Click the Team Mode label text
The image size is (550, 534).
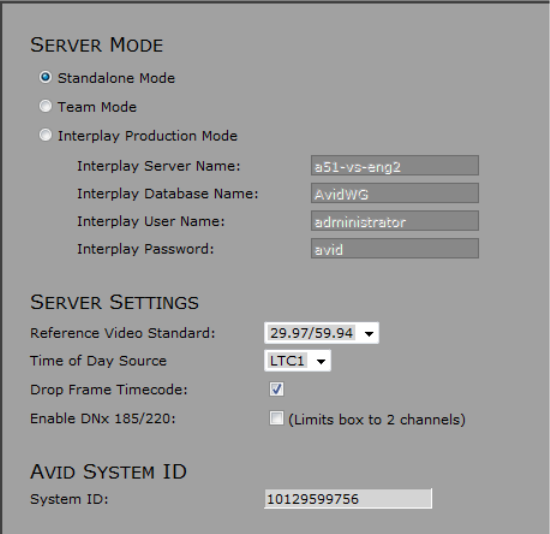[x=97, y=107]
